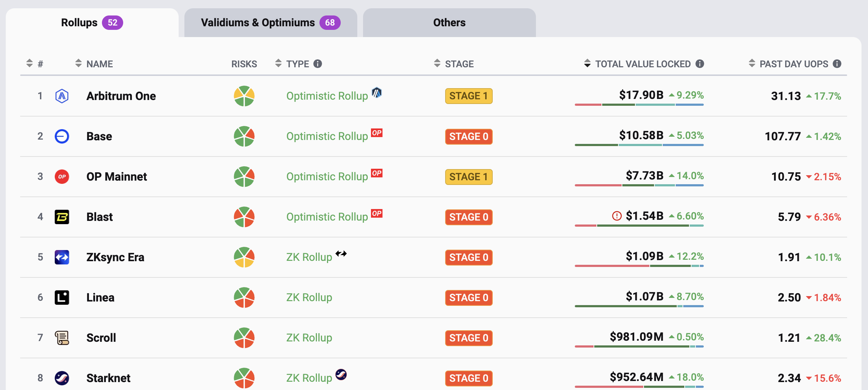868x390 pixels.
Task: Click OP stack badge in Blast row
Action: point(377,213)
